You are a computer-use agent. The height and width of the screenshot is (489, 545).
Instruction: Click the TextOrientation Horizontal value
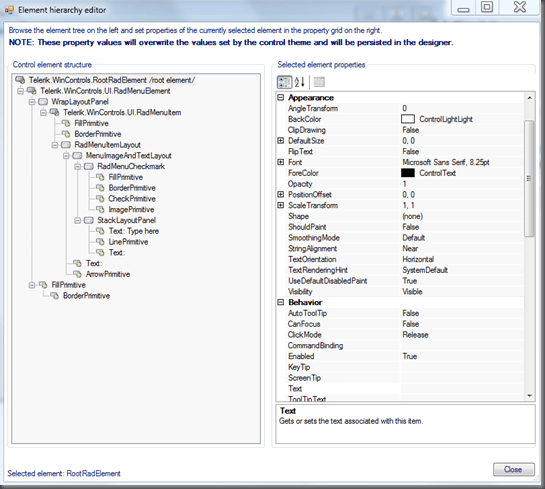tap(418, 259)
